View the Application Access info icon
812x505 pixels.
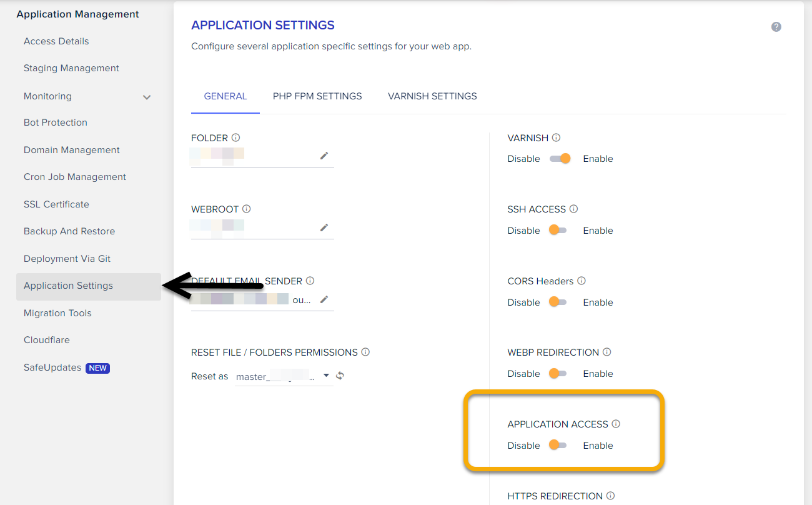point(616,424)
